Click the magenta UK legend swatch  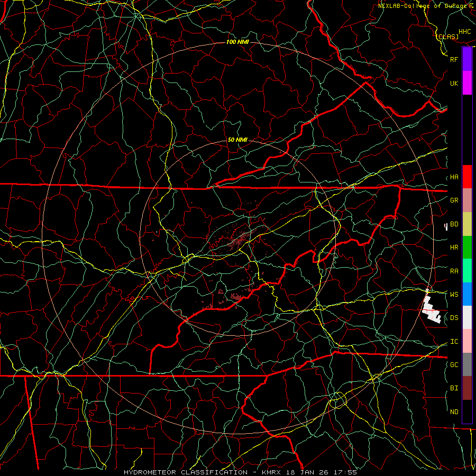[467, 83]
